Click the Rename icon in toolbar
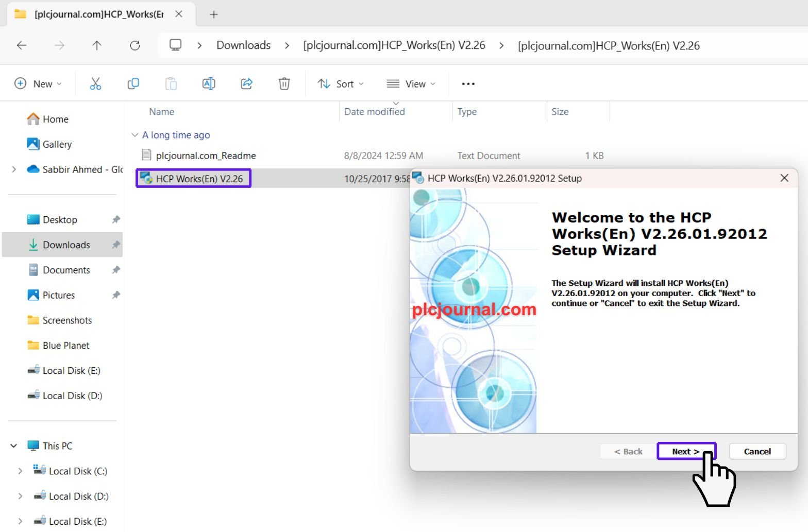 click(x=209, y=83)
